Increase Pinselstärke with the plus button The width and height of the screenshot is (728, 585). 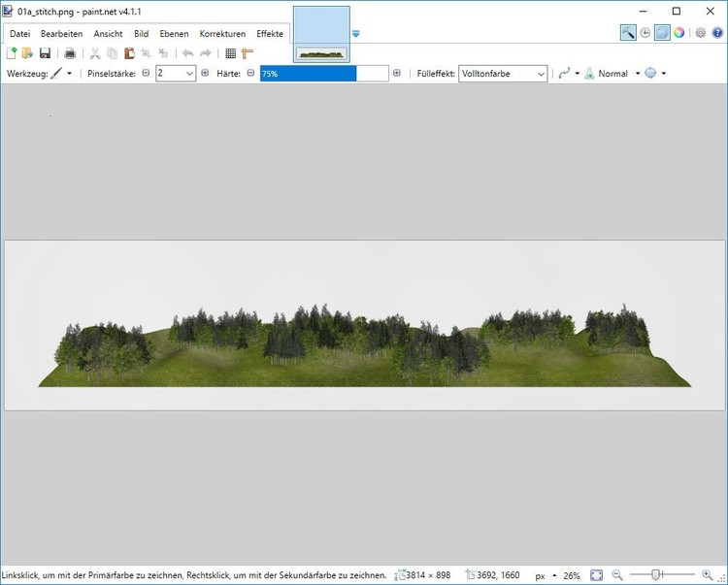(x=205, y=74)
